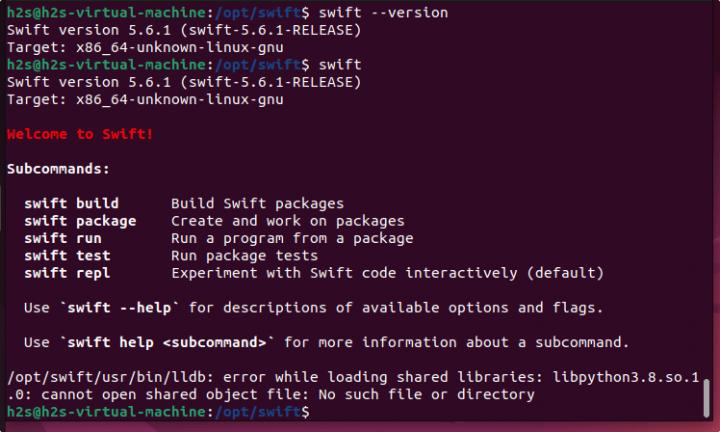
Task: Click the 'Subcommands:' heading
Action: (x=58, y=169)
